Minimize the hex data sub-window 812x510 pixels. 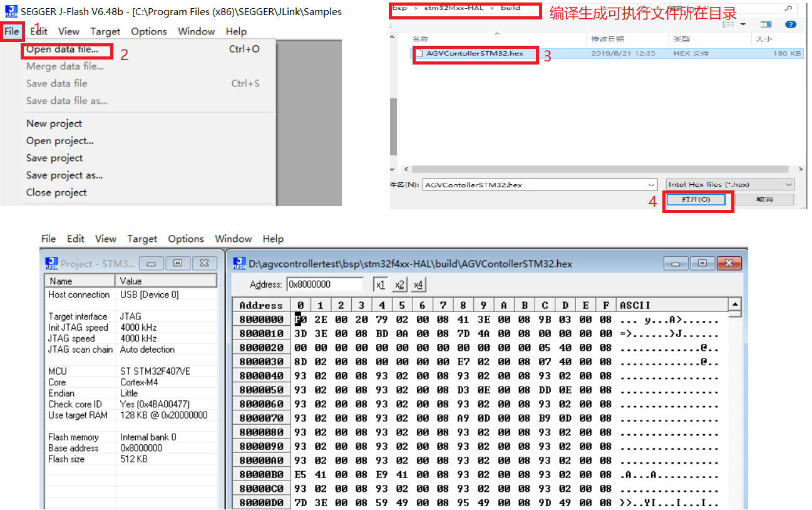[x=677, y=263]
